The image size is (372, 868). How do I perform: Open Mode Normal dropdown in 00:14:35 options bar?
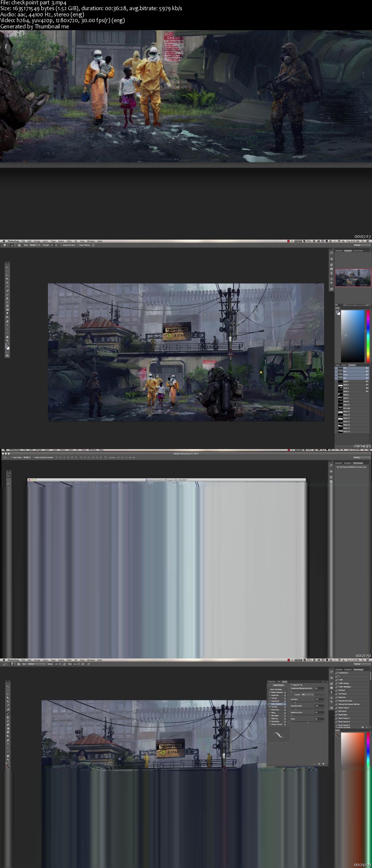click(x=35, y=245)
